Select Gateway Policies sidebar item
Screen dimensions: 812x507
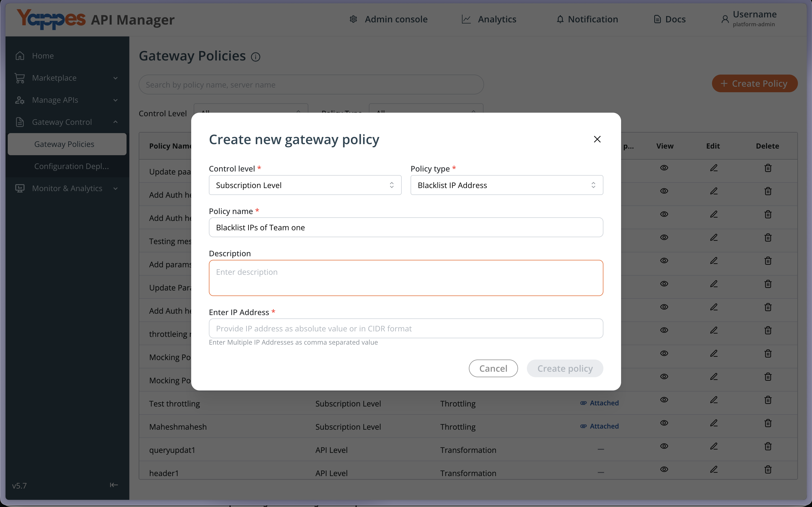point(67,144)
